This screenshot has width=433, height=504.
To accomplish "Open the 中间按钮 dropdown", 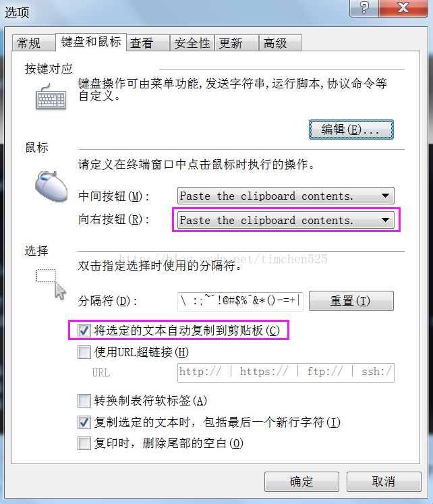I will [x=285, y=196].
